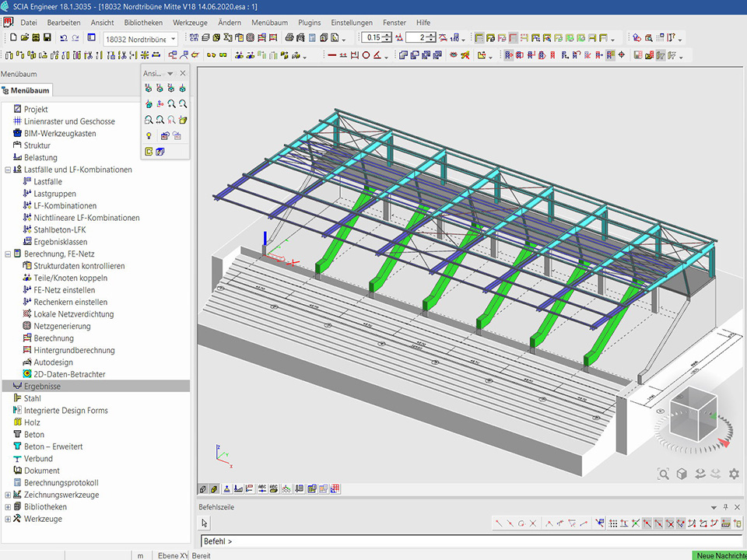Click the Befehl command input field
The image size is (747, 560).
pyautogui.click(x=467, y=541)
